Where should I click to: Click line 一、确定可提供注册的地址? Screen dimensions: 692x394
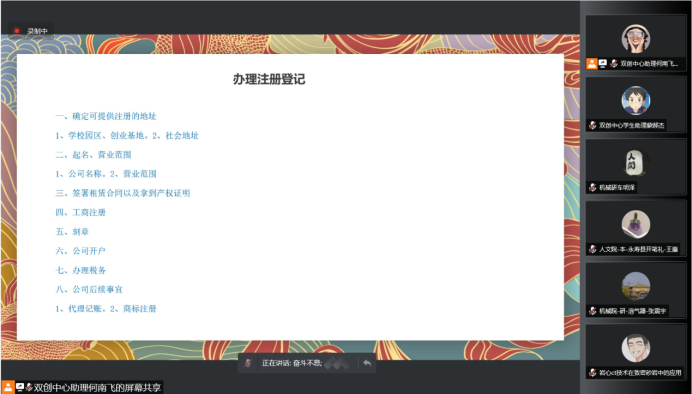(106, 116)
